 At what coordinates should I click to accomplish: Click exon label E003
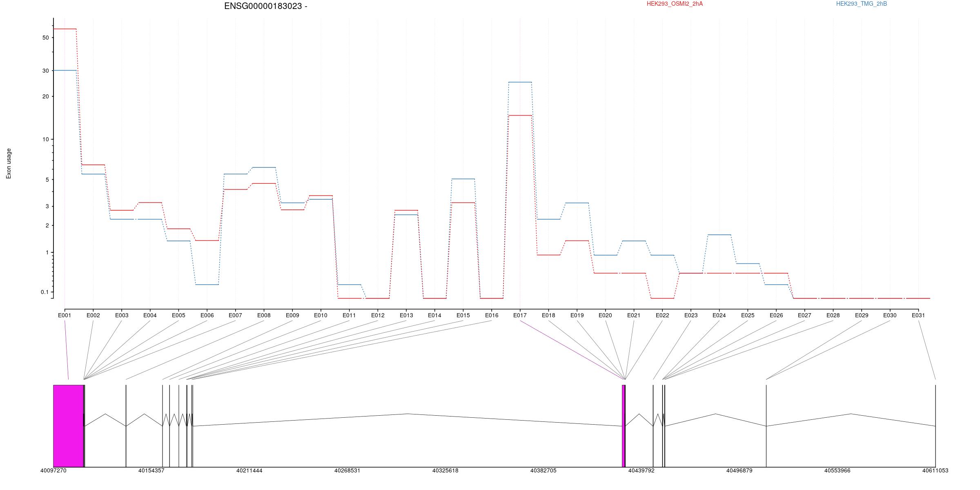point(122,315)
